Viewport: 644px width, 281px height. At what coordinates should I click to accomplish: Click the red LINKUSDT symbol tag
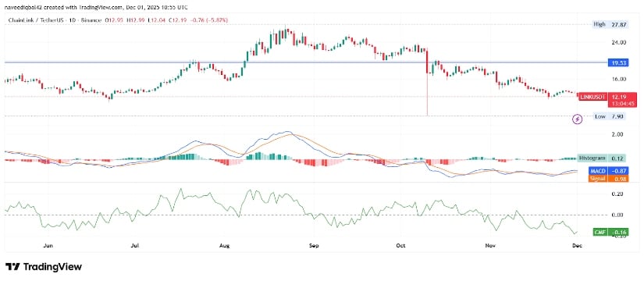(x=592, y=98)
